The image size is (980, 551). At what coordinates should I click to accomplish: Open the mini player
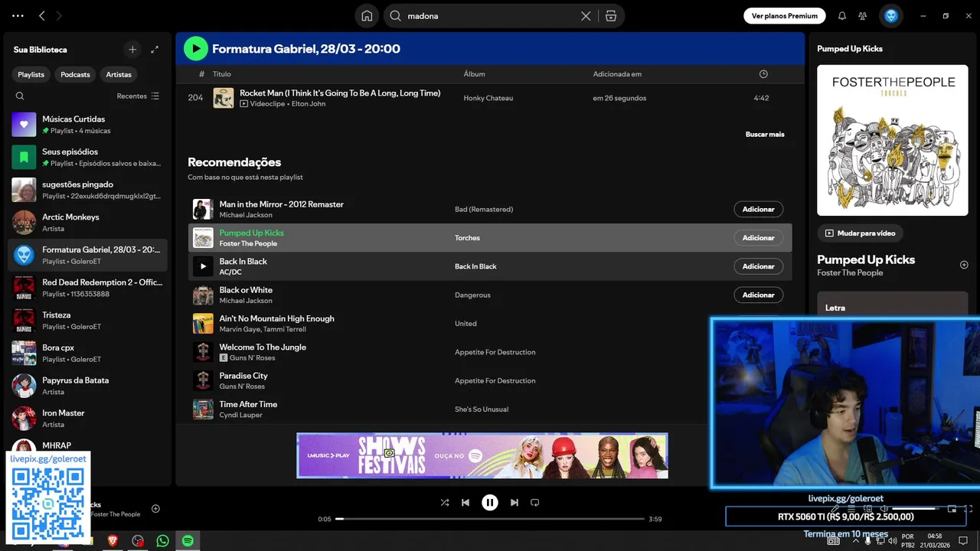952,509
